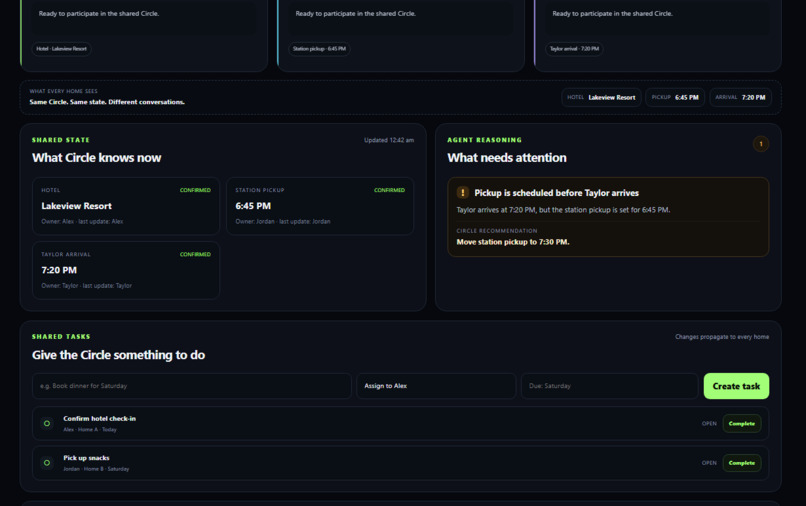Click the attention count badge showing 1
Screen dimensions: 806x506
click(761, 144)
